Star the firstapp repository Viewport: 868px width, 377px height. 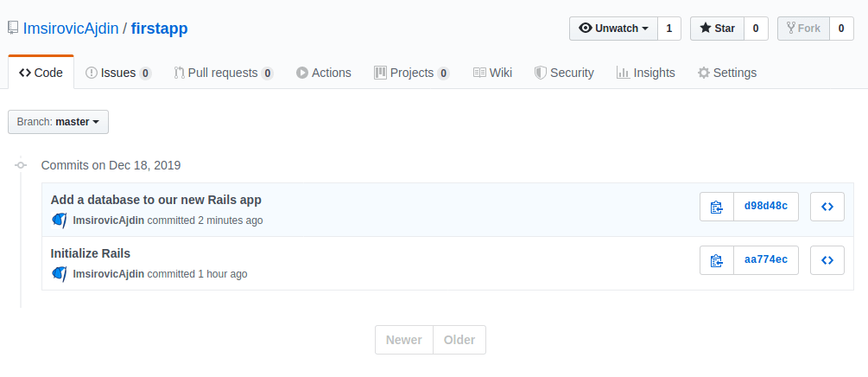tap(717, 29)
